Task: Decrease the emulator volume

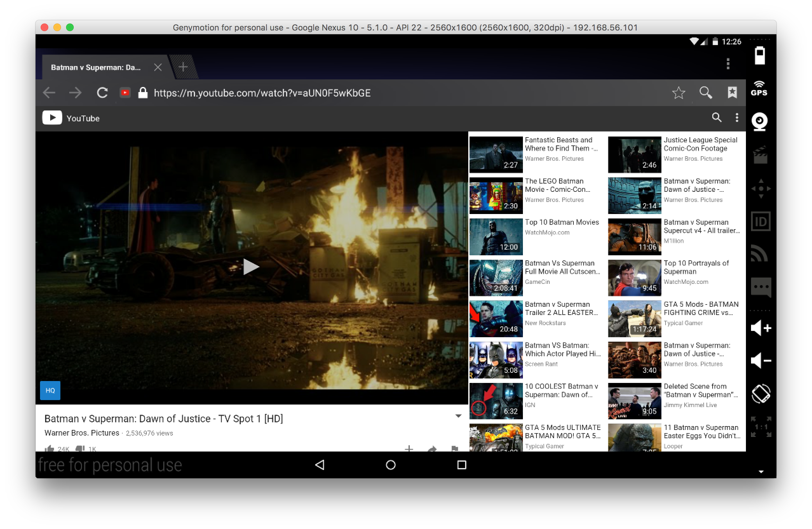Action: point(761,361)
